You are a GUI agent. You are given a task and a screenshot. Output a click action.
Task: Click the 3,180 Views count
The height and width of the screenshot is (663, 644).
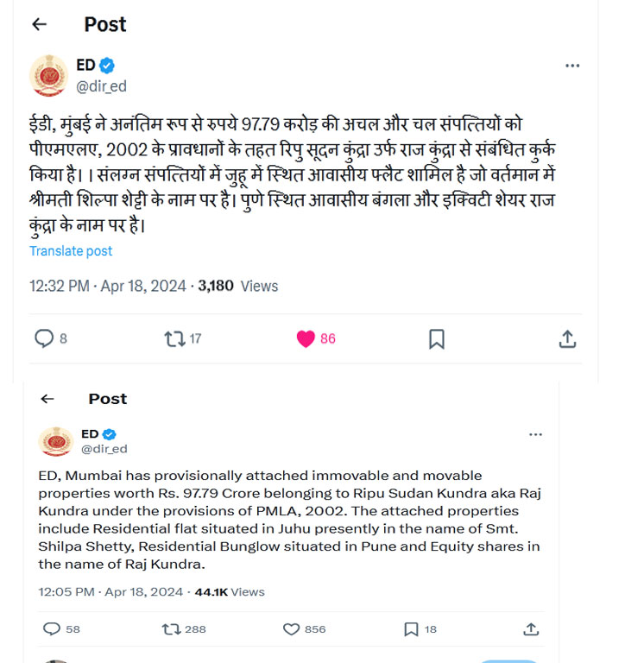pyautogui.click(x=238, y=287)
